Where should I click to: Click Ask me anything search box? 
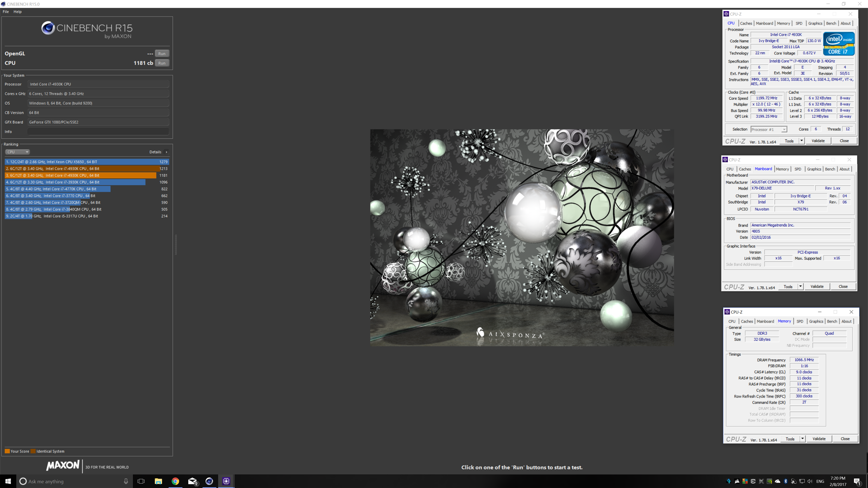74,481
